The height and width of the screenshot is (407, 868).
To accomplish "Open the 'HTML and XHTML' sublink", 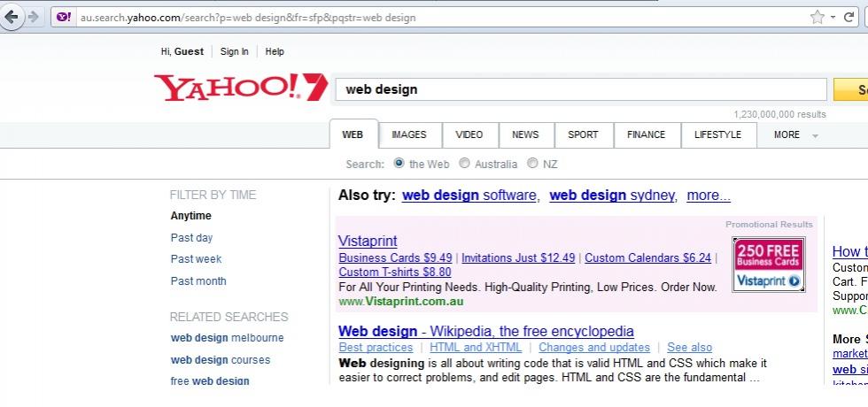I will click(x=476, y=347).
